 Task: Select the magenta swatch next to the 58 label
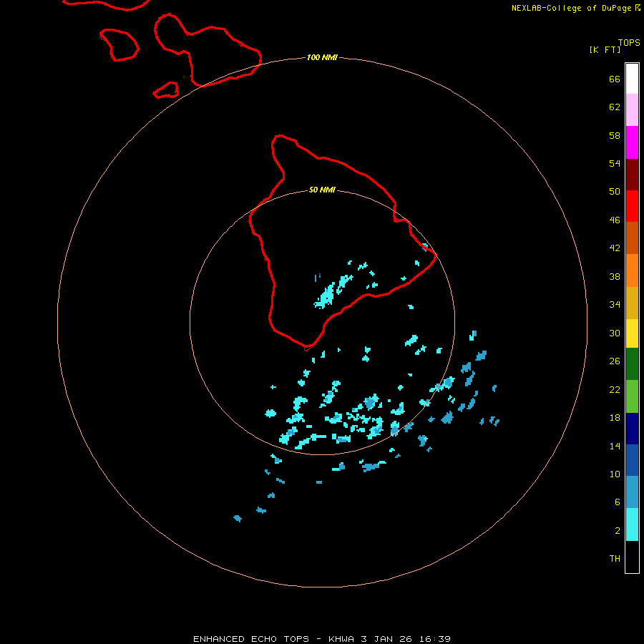coord(632,142)
